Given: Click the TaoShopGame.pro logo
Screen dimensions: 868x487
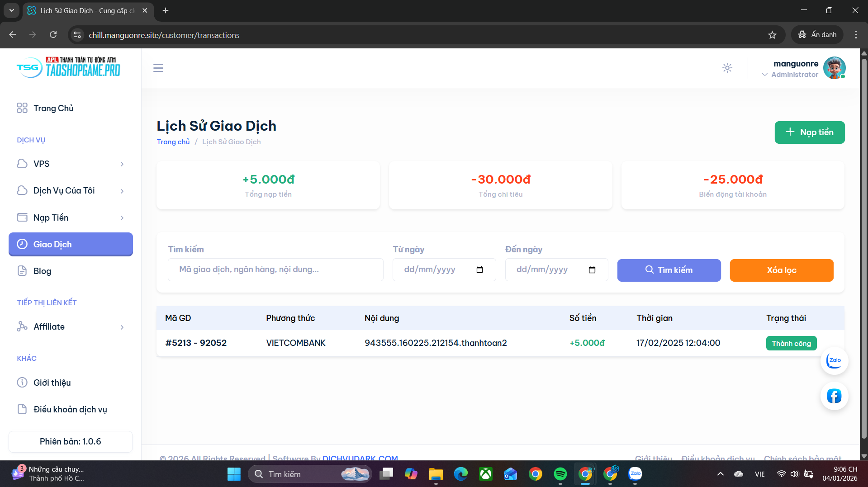Looking at the screenshot, I should click(69, 67).
